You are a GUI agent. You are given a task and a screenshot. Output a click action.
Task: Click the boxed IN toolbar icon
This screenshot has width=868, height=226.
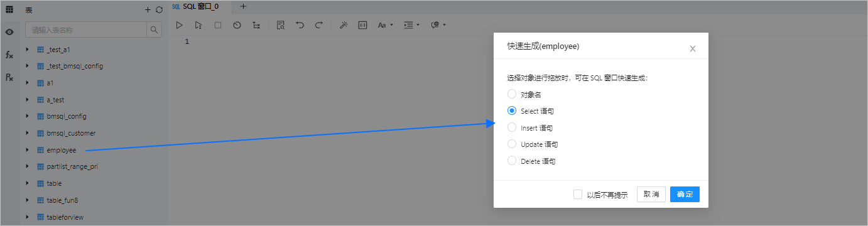click(x=362, y=25)
